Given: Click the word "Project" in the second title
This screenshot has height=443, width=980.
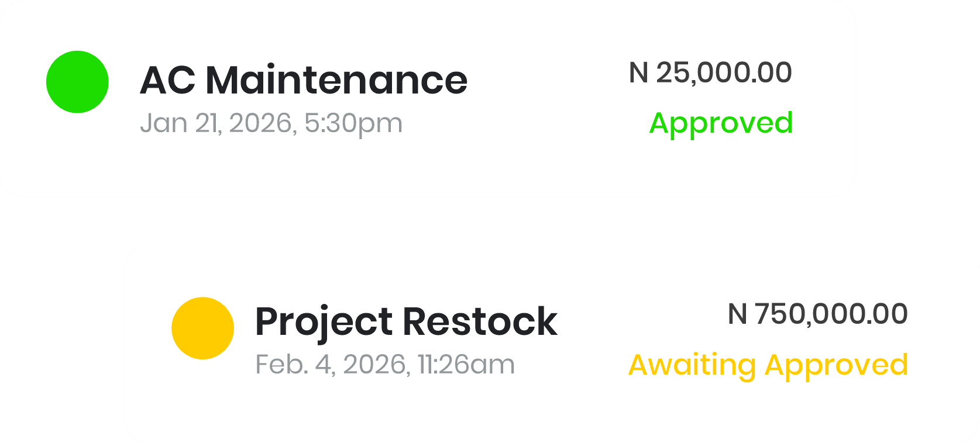Looking at the screenshot, I should pyautogui.click(x=324, y=322).
